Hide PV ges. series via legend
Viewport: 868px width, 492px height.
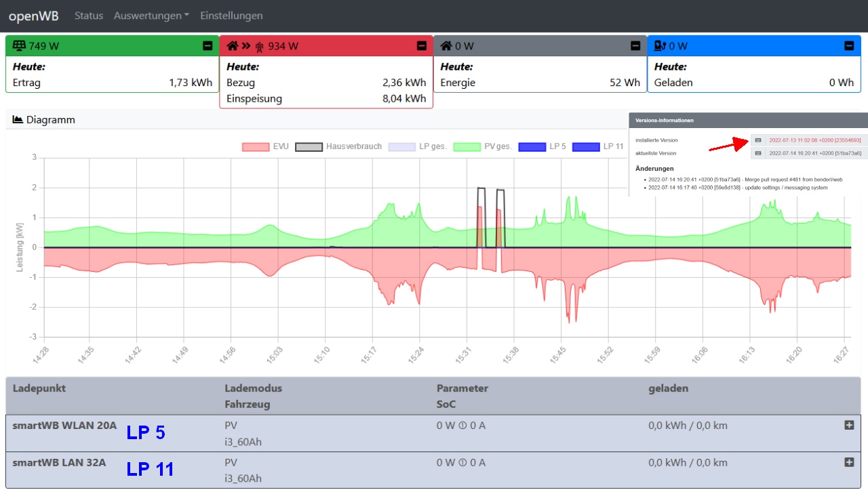484,146
